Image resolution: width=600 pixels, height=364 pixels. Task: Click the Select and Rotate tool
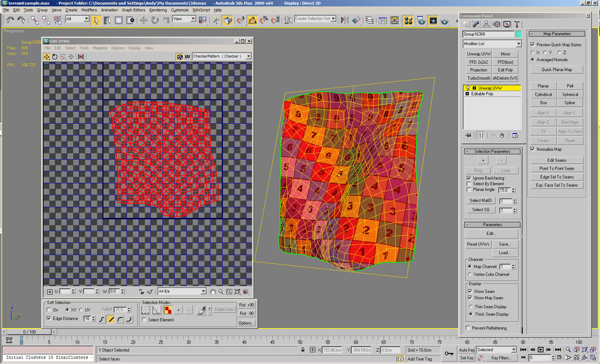pos(155,20)
